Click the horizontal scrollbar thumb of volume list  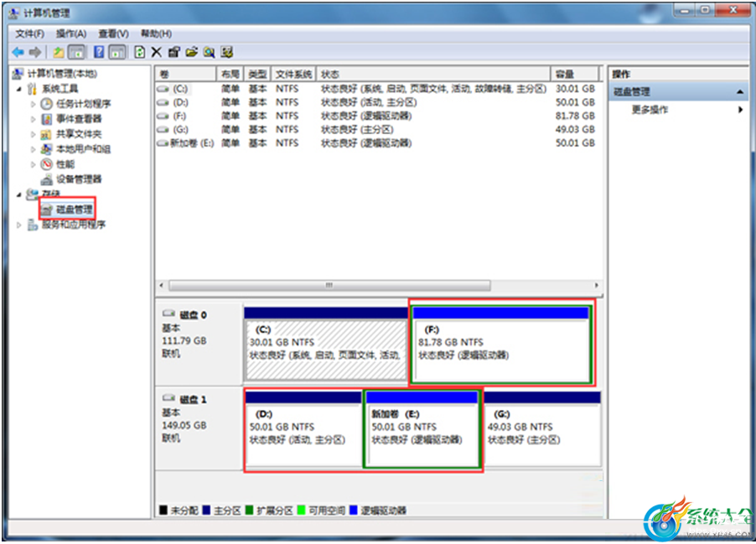pos(329,286)
